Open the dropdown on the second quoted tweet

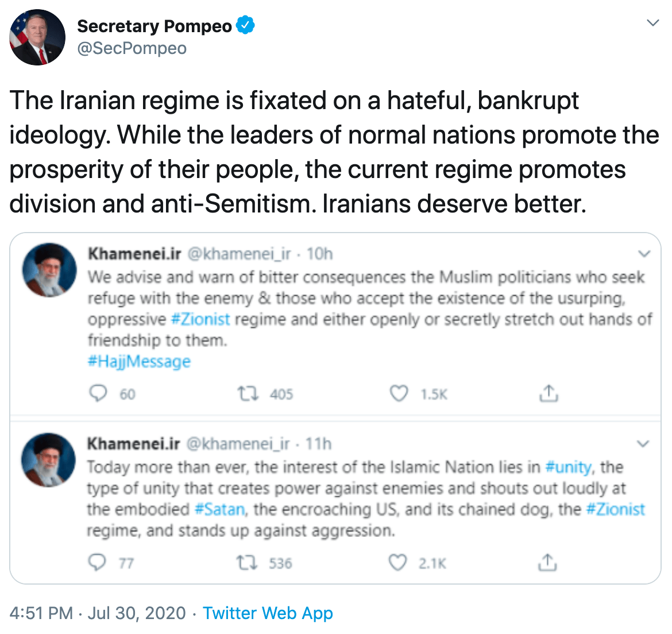coord(643,443)
